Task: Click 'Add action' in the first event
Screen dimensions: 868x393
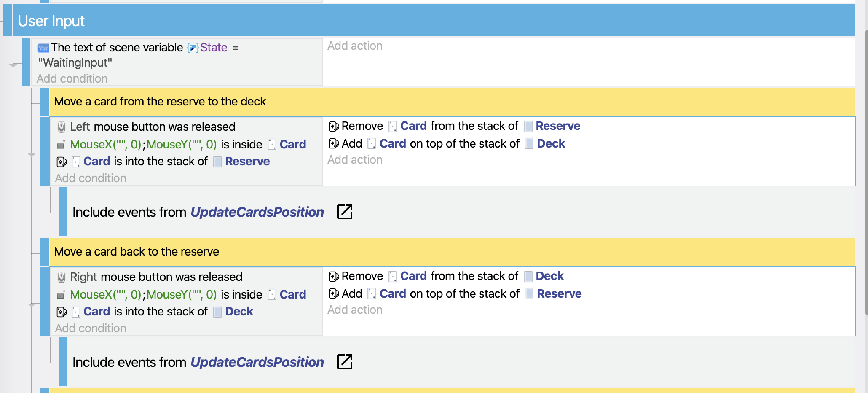Action: 355,46
